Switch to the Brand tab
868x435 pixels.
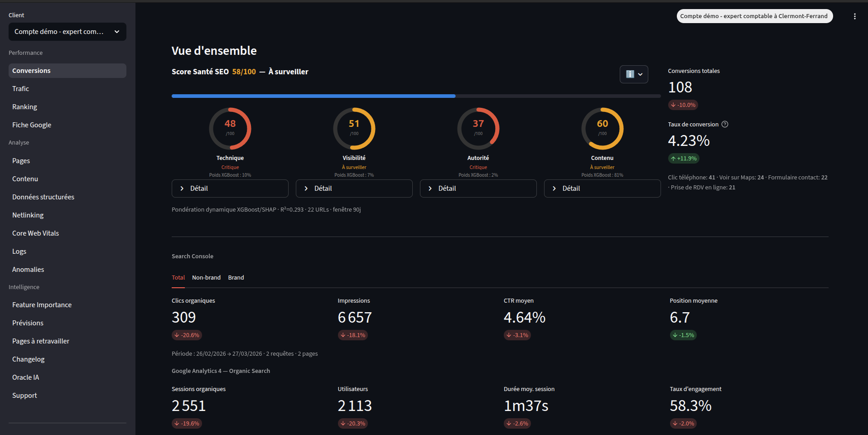click(236, 277)
